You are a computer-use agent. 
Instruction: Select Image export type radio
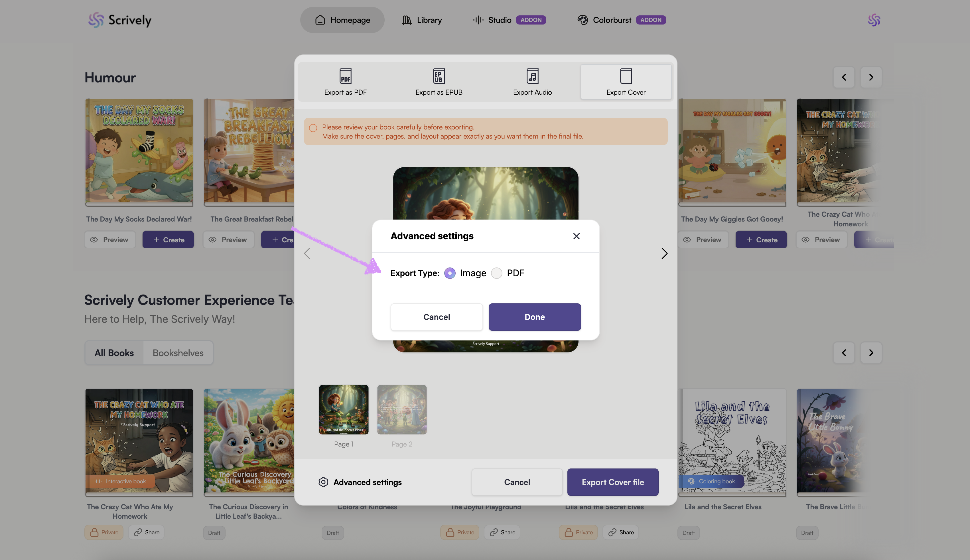pyautogui.click(x=449, y=273)
